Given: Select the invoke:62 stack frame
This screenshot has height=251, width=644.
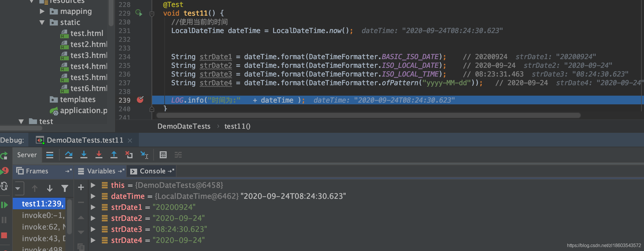Looking at the screenshot, I should 39,227.
